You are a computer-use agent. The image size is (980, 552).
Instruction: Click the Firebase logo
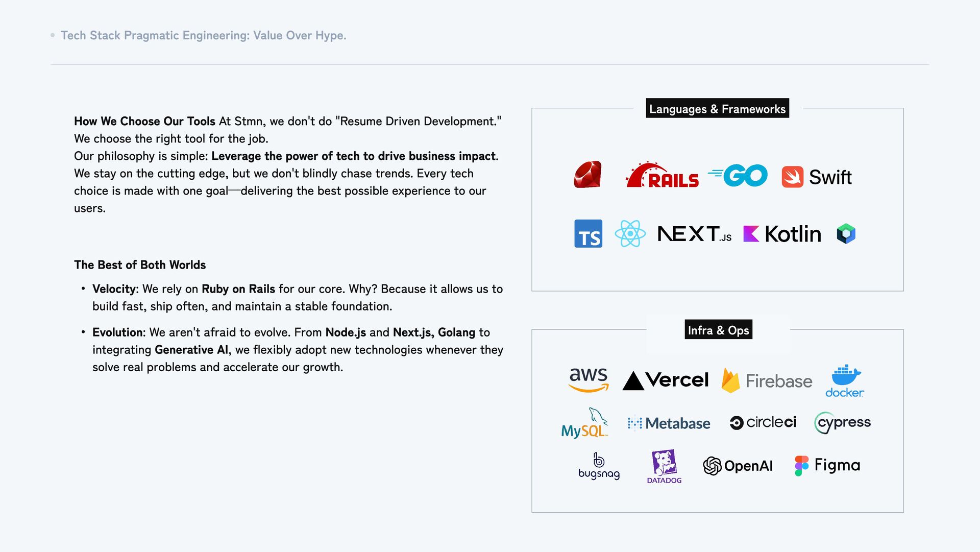(767, 381)
